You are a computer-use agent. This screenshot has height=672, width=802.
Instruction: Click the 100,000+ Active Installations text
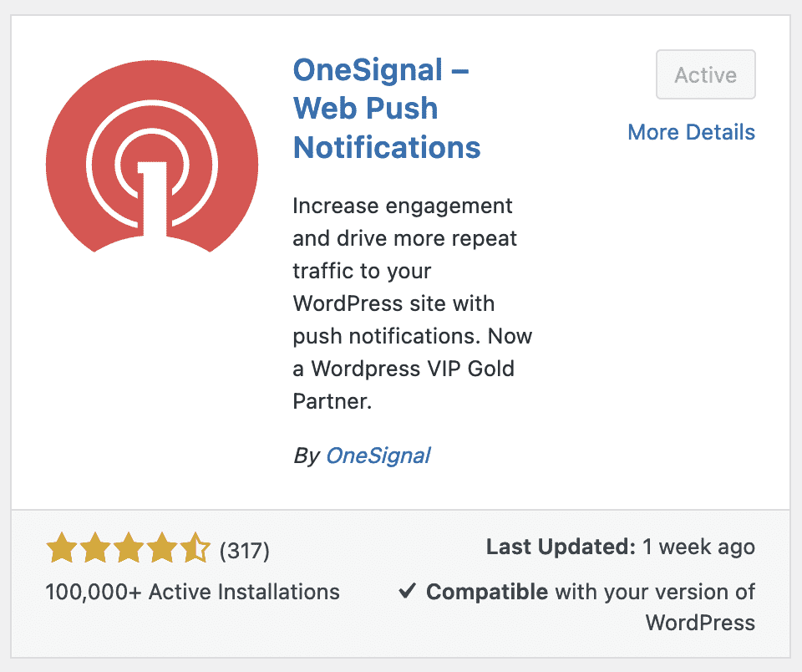[192, 593]
